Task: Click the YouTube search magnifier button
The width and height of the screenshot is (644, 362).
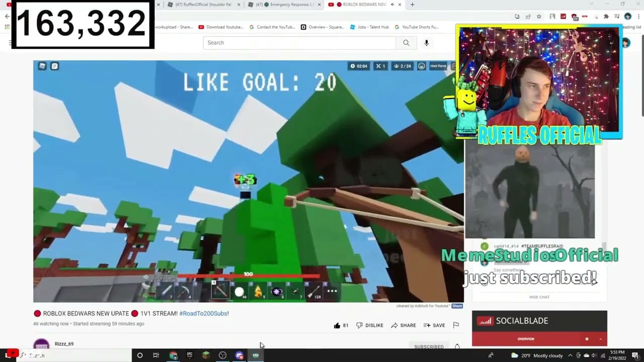Action: point(406,43)
